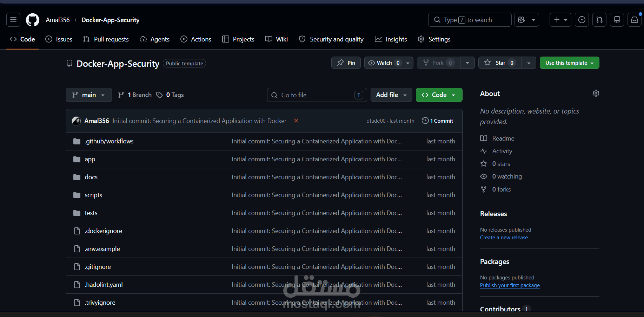Open pull requests icon in header
644x317 pixels.
[x=599, y=20]
